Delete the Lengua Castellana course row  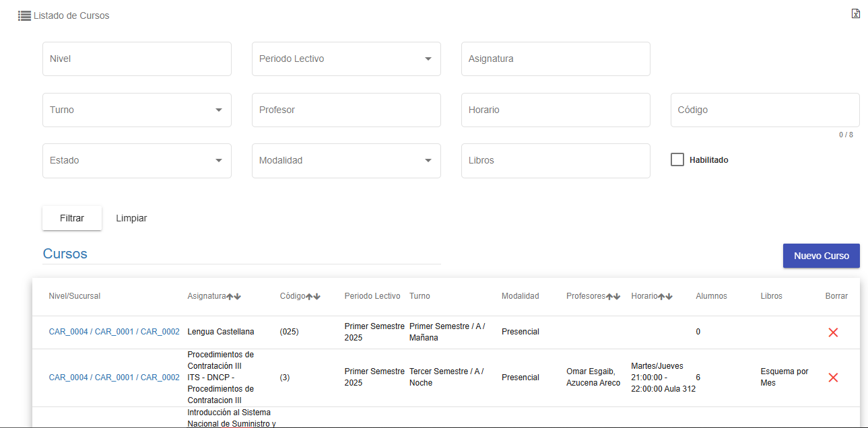833,332
